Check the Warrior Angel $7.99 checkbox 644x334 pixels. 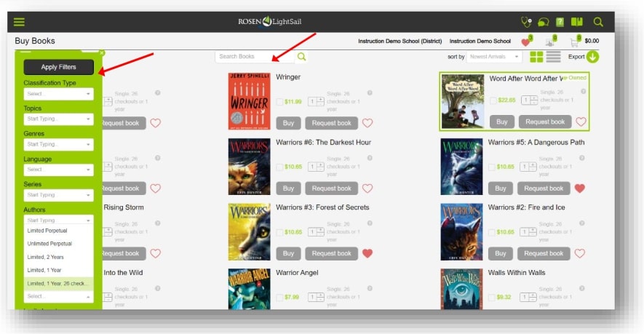pos(279,297)
